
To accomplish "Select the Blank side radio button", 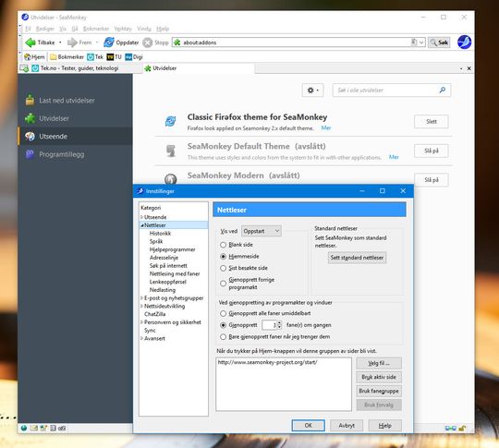I will (x=223, y=245).
